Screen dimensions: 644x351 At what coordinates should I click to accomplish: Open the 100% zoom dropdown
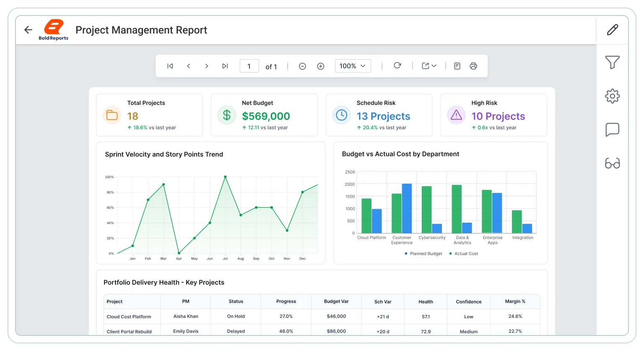(353, 66)
